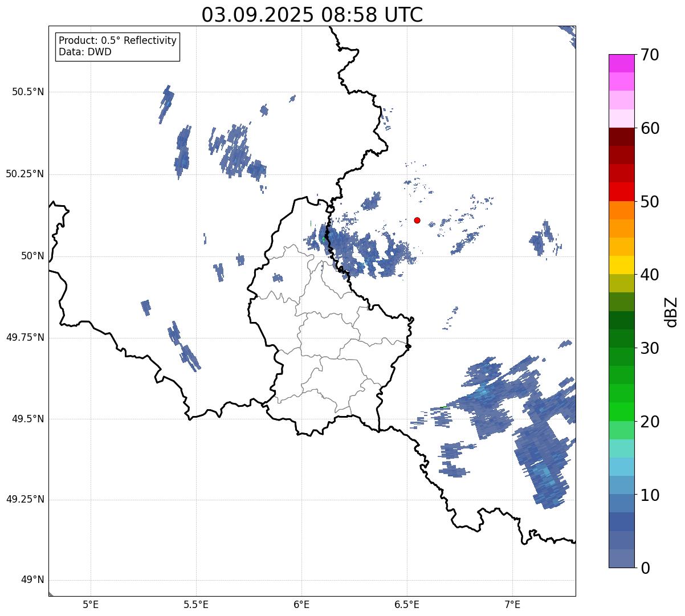Viewport: 685px width, 616px height.
Task: Click the 50.5°N latitude tick label
Action: pos(27,92)
